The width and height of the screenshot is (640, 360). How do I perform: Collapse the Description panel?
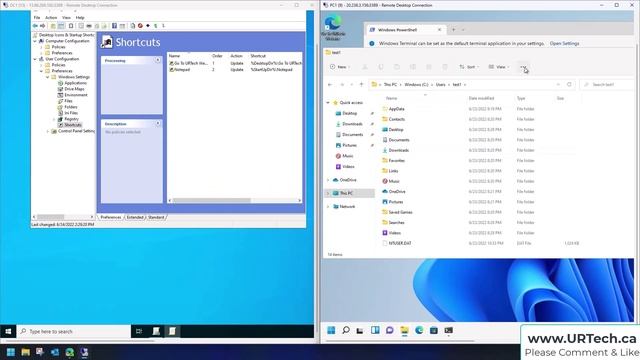pos(158,124)
